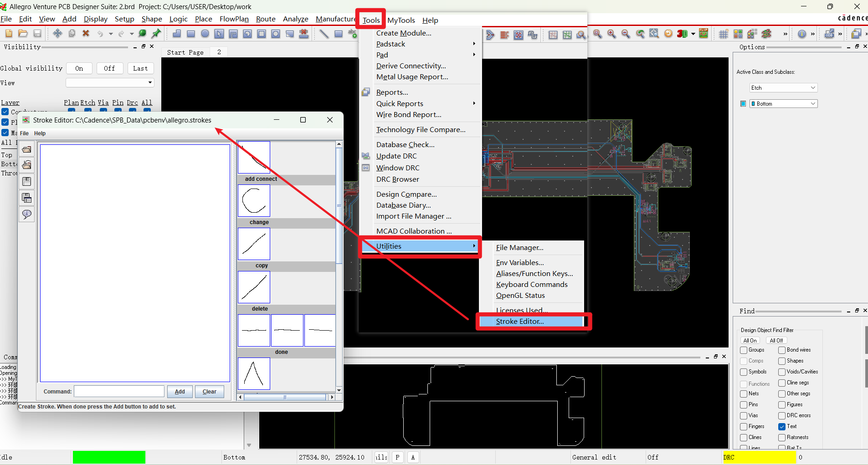Click the green pushpin icon in toolbar
This screenshot has width=868, height=465.
[156, 33]
